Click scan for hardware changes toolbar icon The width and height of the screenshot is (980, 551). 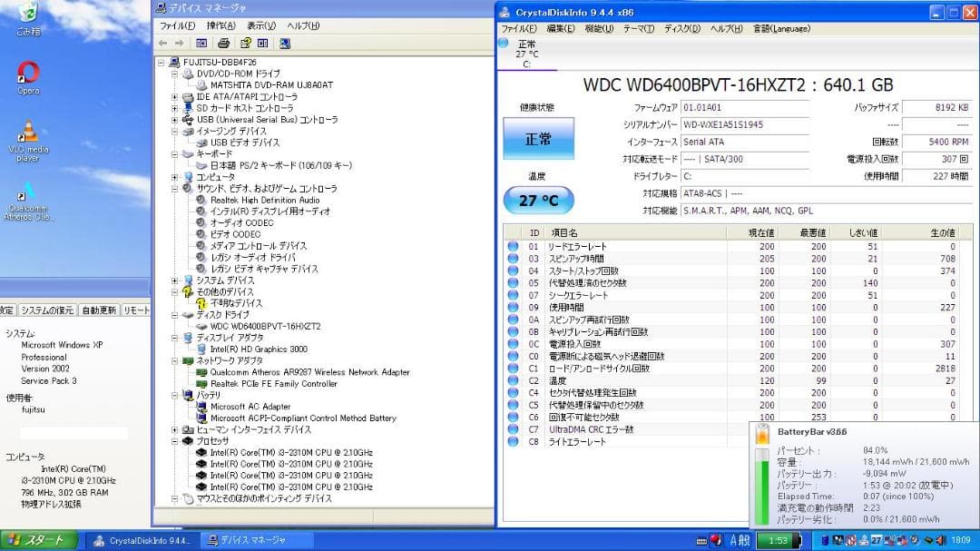285,44
